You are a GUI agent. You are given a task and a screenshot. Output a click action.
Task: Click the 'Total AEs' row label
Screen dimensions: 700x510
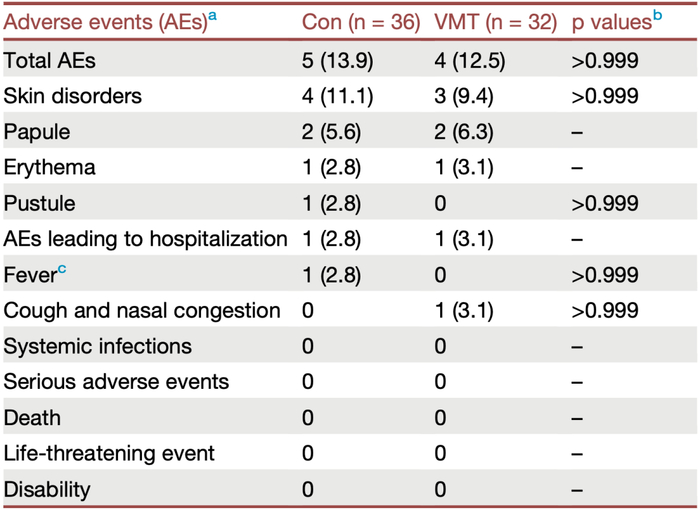[50, 61]
